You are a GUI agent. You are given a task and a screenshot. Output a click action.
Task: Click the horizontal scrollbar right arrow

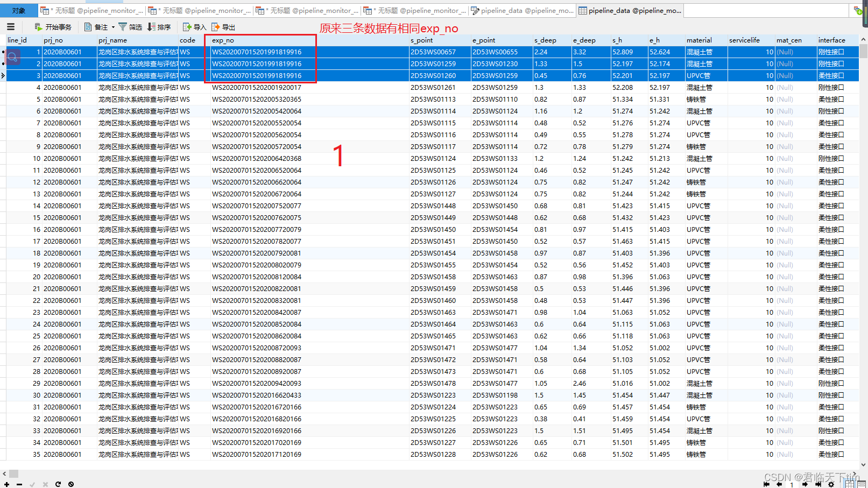(855, 474)
